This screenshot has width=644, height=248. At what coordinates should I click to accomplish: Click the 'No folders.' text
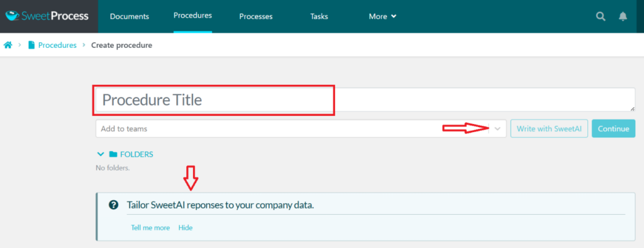tap(113, 168)
